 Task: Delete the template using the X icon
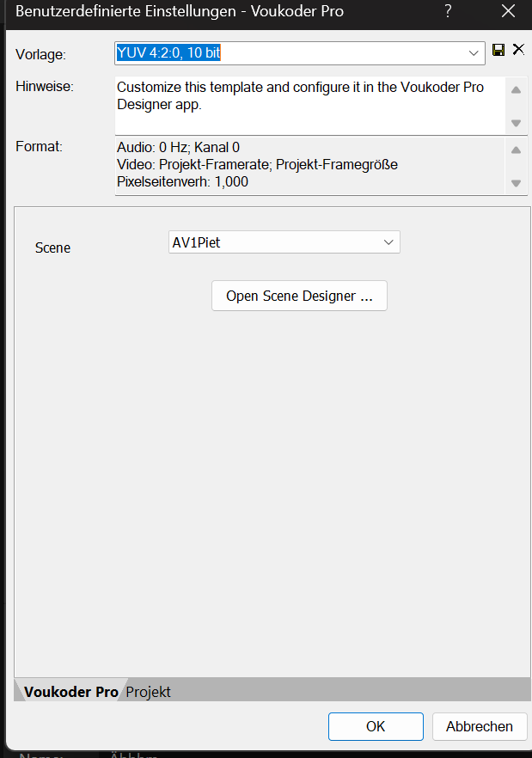coord(518,49)
